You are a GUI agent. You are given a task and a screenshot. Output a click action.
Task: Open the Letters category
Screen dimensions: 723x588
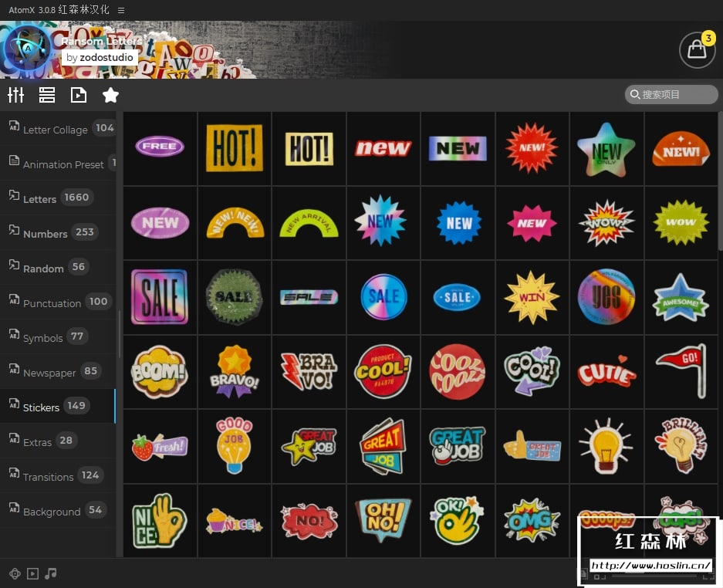click(58, 198)
